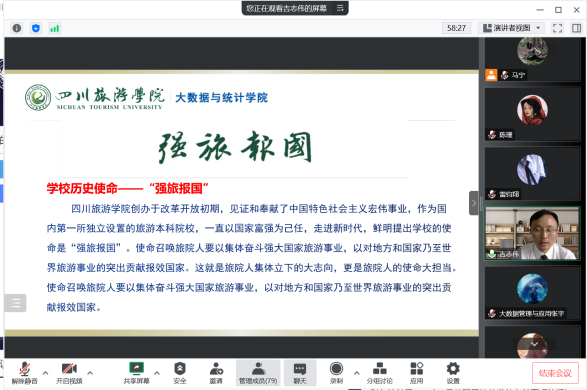587x390 pixels.
Task: Open the sharing options menu in the top banner
Action: click(340, 8)
